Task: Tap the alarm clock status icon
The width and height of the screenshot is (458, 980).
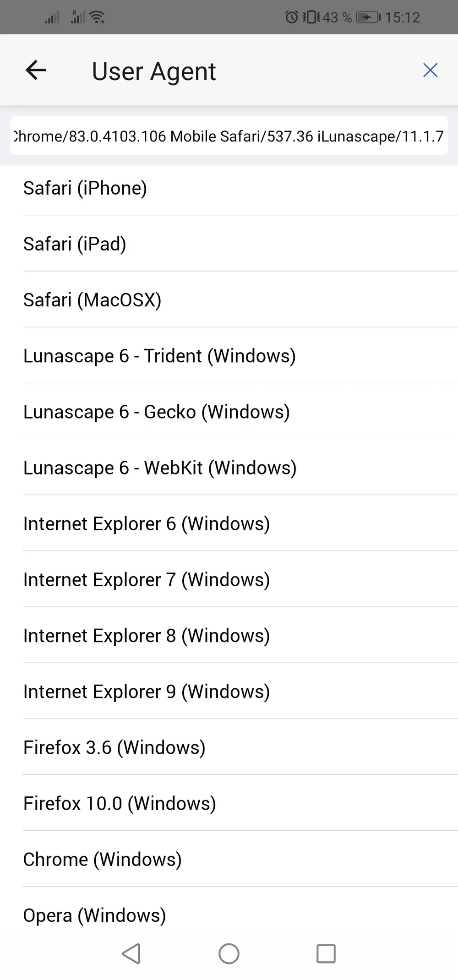Action: click(x=291, y=17)
